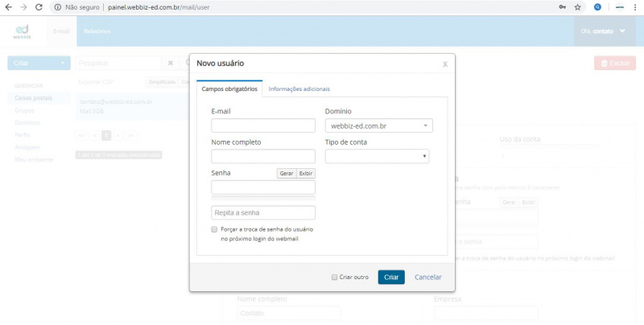The image size is (644, 325).
Task: Click the Webbiz ed logo
Action: tap(23, 31)
